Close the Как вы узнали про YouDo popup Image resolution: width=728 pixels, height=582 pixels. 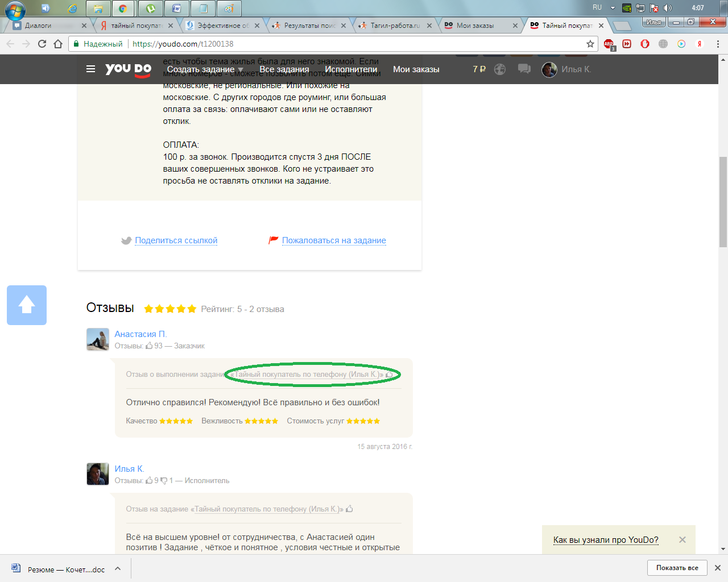coord(682,540)
